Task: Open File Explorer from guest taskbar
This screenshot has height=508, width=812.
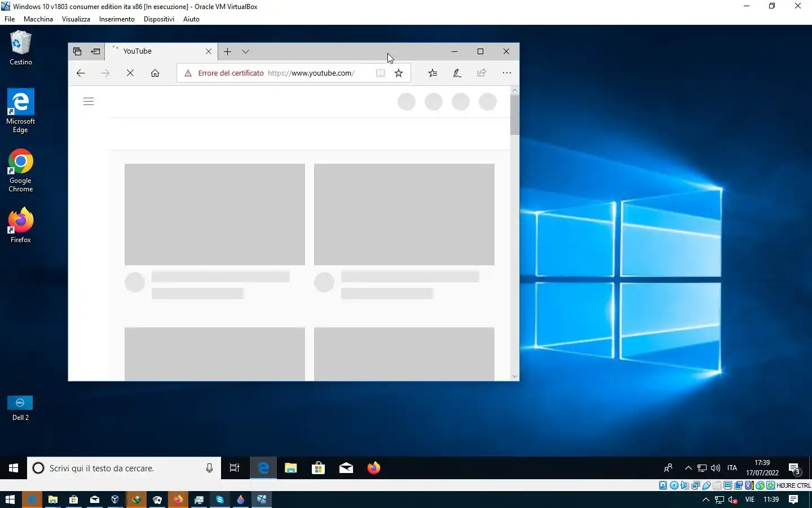Action: (x=291, y=468)
